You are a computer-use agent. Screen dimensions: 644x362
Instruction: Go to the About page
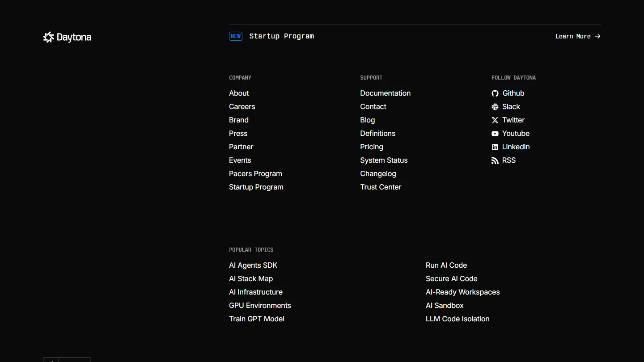(x=239, y=93)
